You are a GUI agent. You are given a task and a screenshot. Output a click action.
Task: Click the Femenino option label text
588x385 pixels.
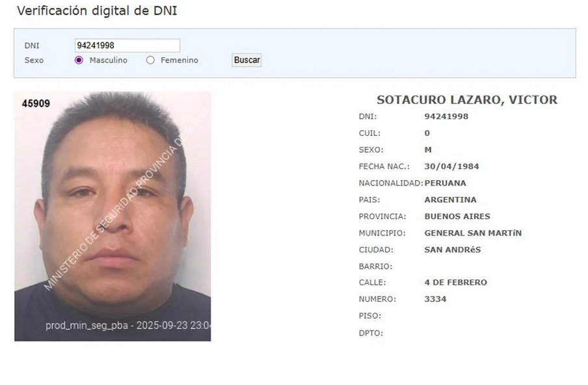180,60
